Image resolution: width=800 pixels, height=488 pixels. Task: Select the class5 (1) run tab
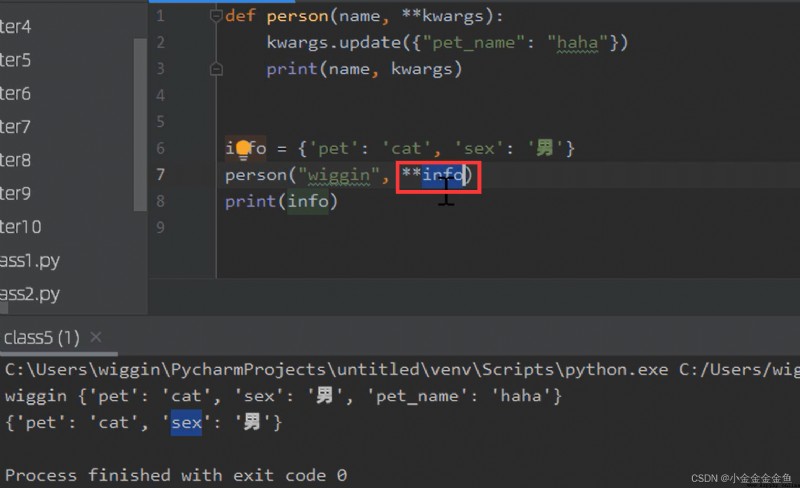click(41, 337)
